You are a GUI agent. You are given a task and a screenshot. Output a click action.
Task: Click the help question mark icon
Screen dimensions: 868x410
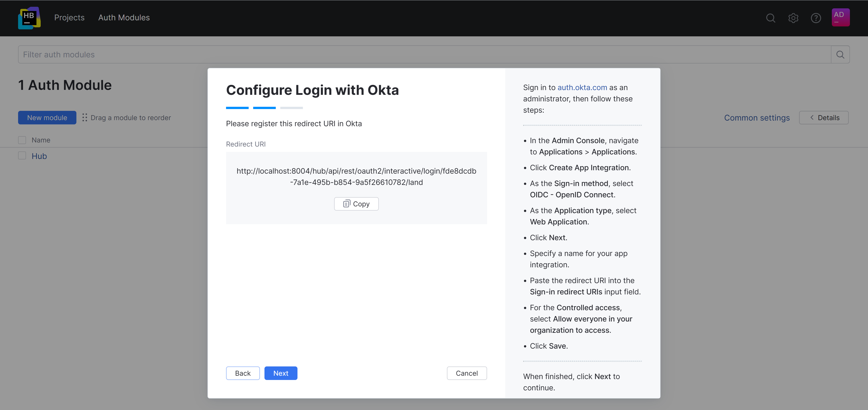point(816,18)
